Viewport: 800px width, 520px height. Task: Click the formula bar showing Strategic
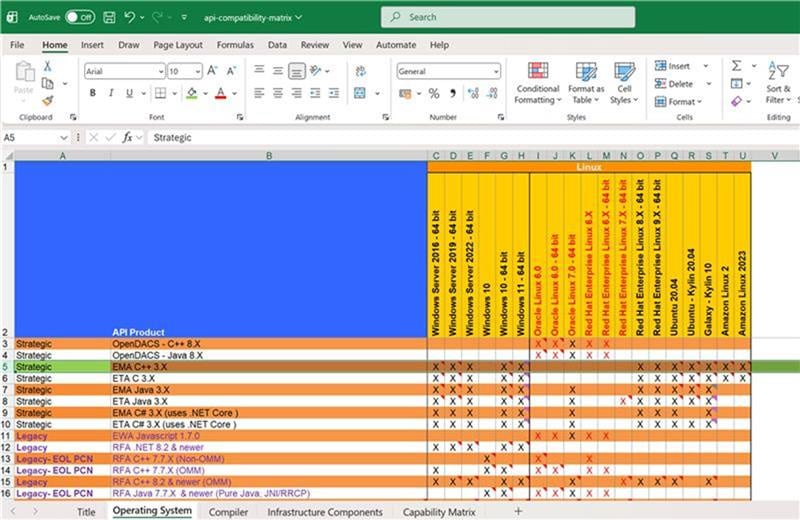point(472,137)
